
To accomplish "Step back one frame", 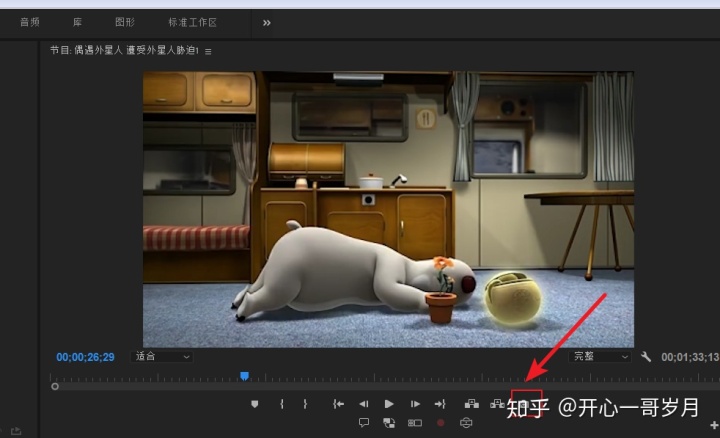I will click(364, 404).
